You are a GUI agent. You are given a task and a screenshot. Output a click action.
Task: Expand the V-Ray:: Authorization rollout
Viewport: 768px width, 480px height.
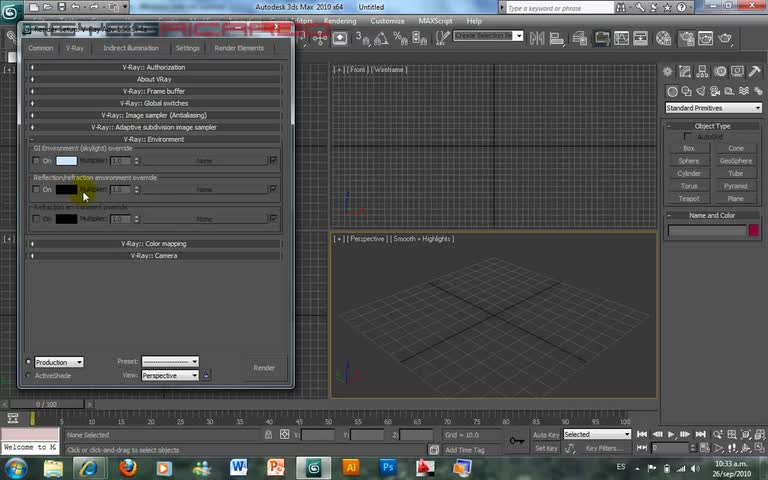[154, 67]
